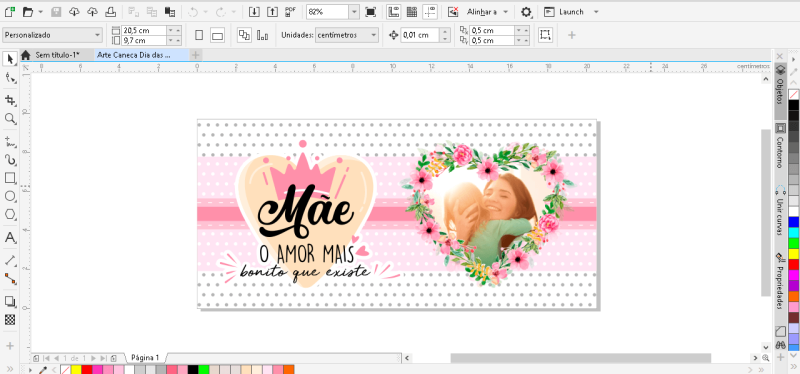Pick the blue swatch in right palette

coord(793,222)
